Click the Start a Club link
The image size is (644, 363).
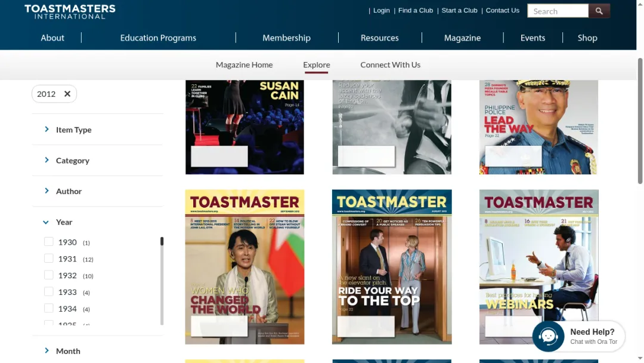(x=459, y=10)
